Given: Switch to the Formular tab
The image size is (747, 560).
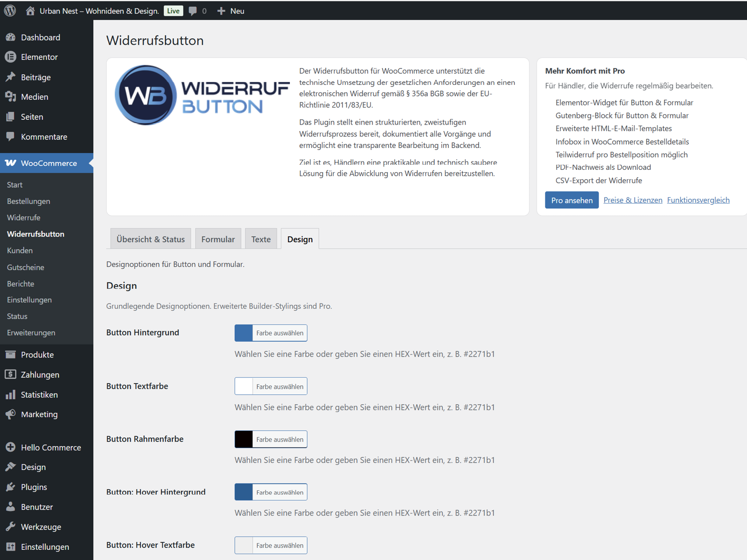Looking at the screenshot, I should click(218, 239).
